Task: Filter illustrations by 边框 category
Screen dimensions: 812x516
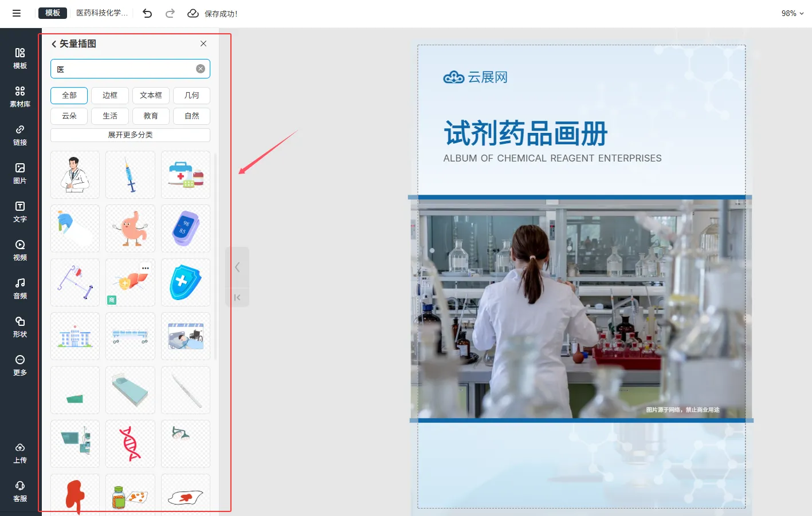Action: (110, 95)
